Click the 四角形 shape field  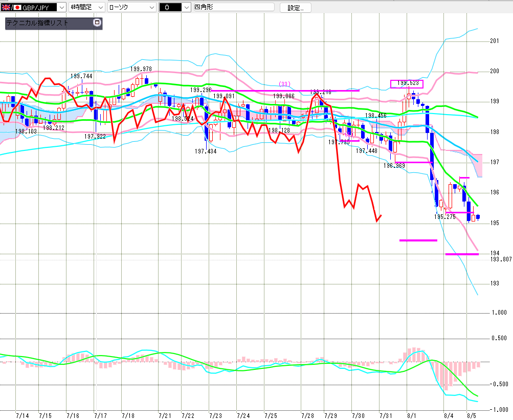pyautogui.click(x=234, y=7)
